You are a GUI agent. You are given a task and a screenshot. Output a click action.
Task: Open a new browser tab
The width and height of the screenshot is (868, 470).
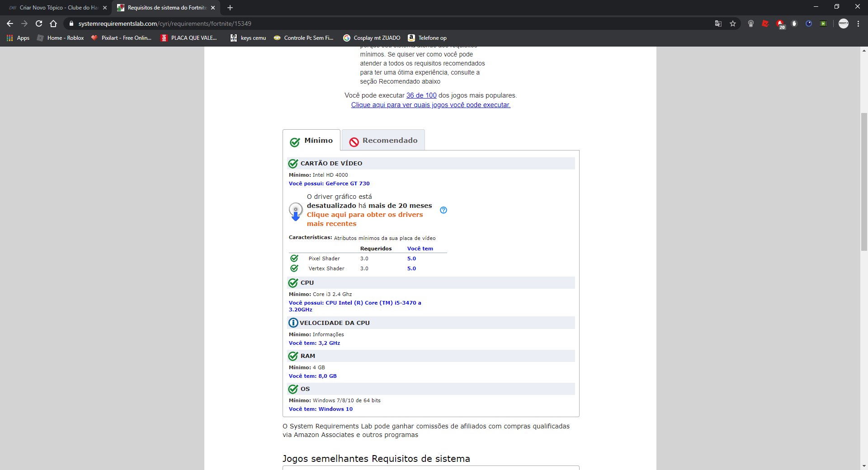[x=230, y=8]
